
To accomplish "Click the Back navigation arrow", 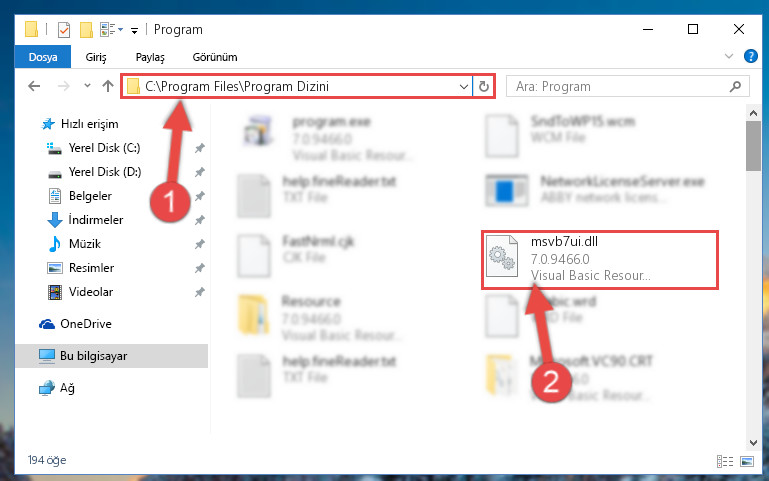I will (34, 86).
